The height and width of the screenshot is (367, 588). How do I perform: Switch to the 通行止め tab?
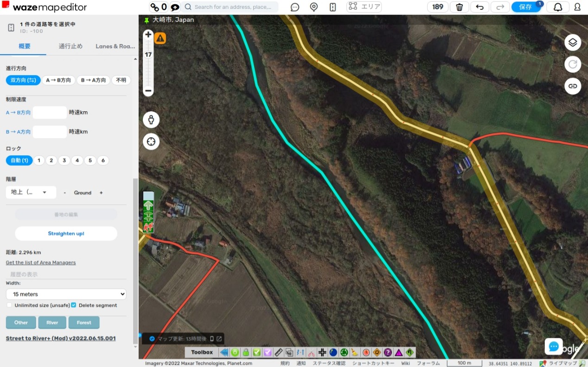point(70,46)
